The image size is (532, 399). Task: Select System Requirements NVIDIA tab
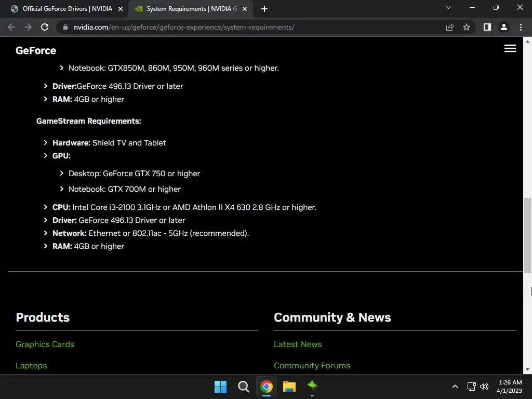click(191, 9)
